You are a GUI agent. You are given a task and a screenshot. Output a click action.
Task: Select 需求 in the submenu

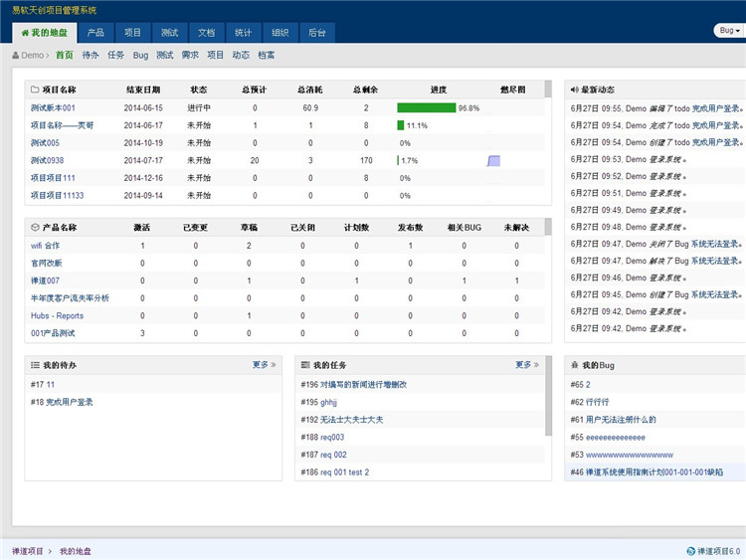pyautogui.click(x=190, y=55)
